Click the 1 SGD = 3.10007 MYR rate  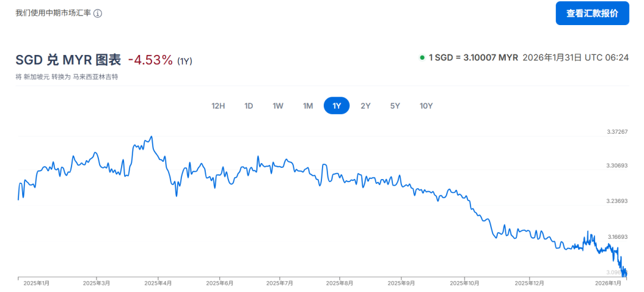click(x=473, y=57)
